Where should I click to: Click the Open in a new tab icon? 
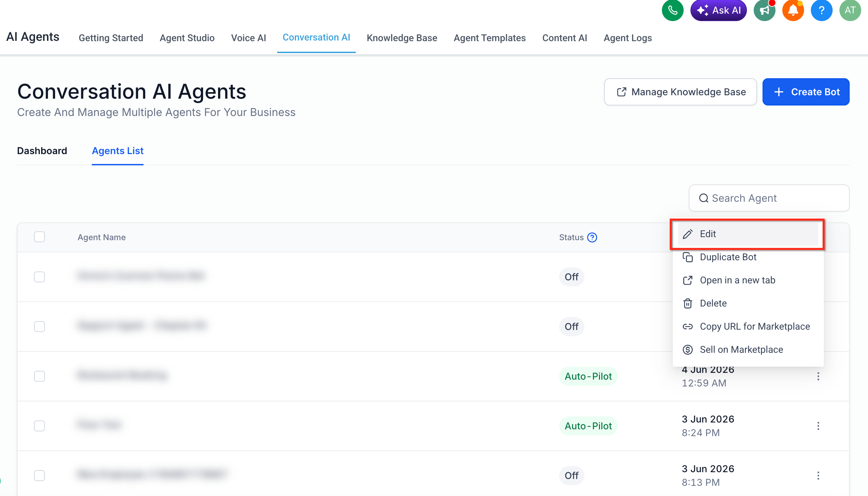tap(687, 280)
